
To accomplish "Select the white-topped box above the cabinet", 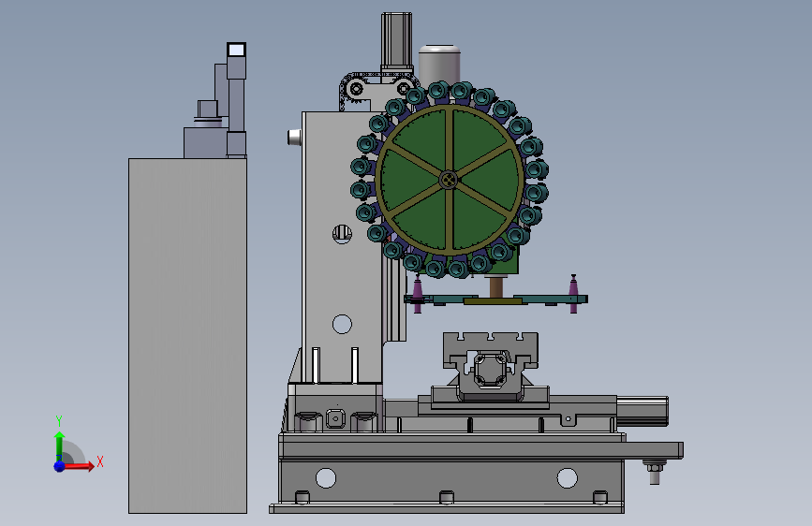I will click(236, 51).
